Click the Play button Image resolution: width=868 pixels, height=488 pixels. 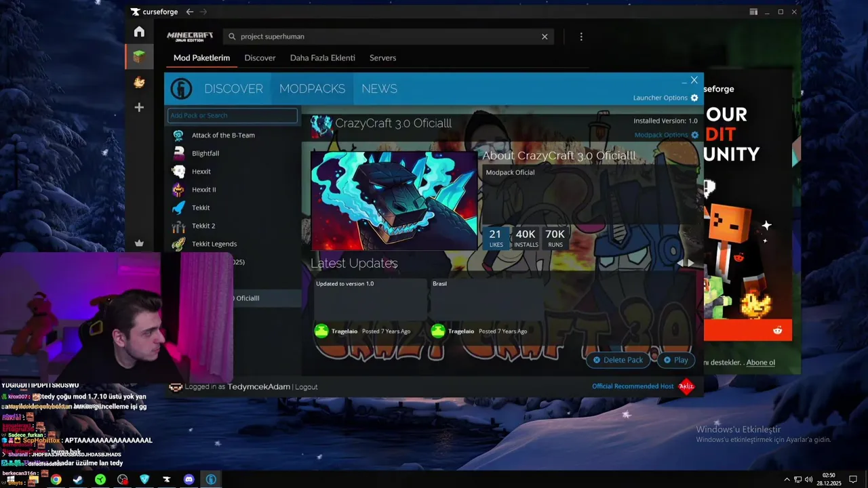pyautogui.click(x=676, y=360)
